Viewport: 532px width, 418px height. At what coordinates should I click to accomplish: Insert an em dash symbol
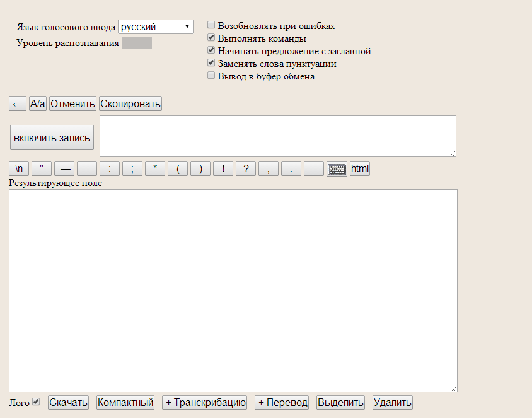pyautogui.click(x=64, y=169)
